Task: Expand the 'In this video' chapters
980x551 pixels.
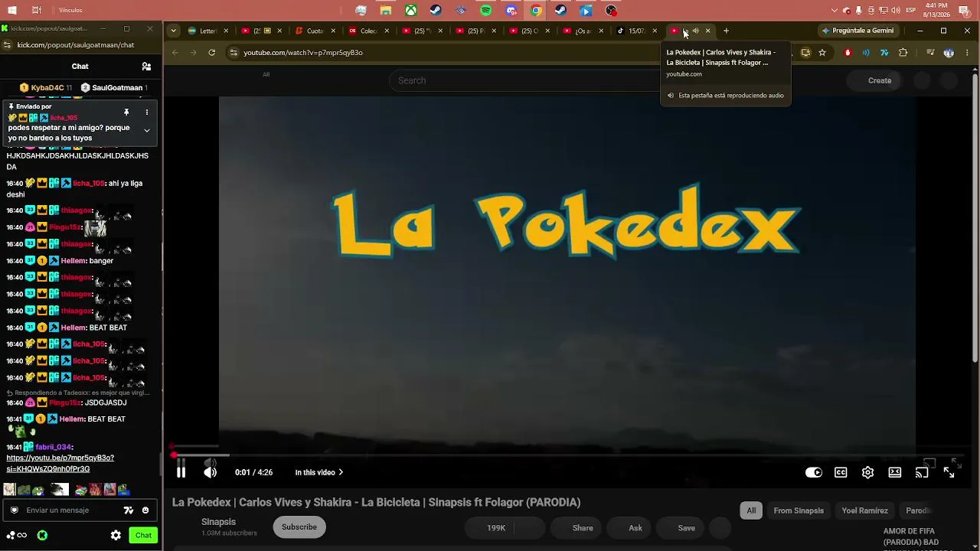Action: coord(319,472)
